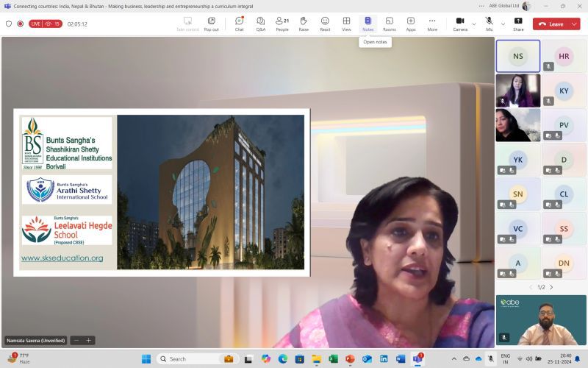Select the D participant tile
This screenshot has width=588, height=368.
point(564,160)
